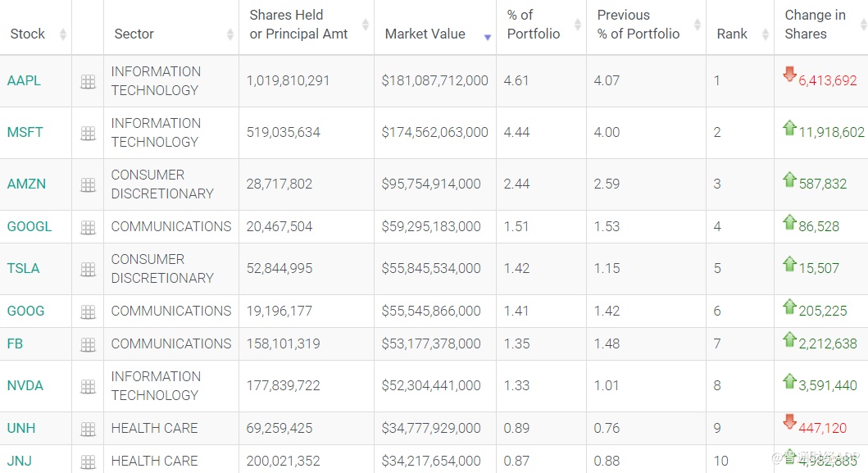Select shares held 200,021,352
The width and height of the screenshot is (868, 473).
(x=284, y=460)
